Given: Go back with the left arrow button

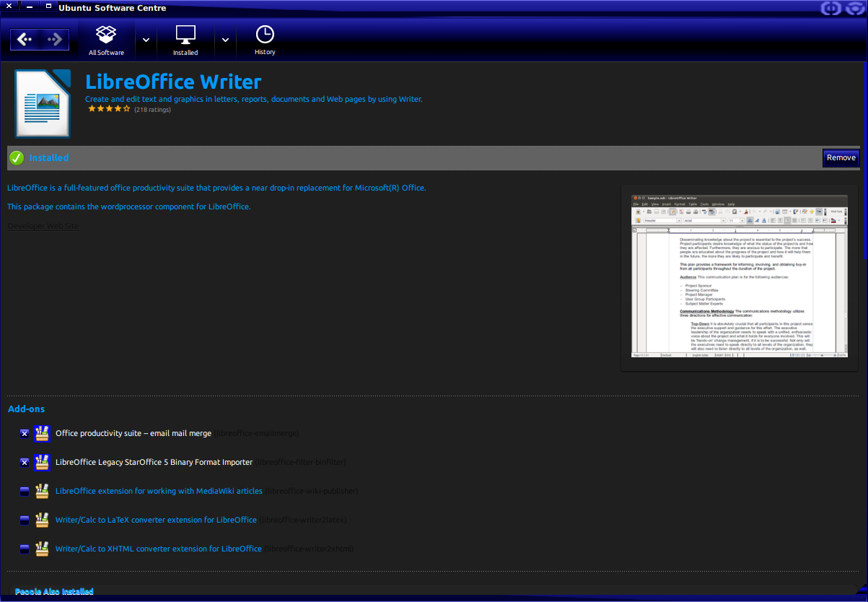Looking at the screenshot, I should 25,40.
